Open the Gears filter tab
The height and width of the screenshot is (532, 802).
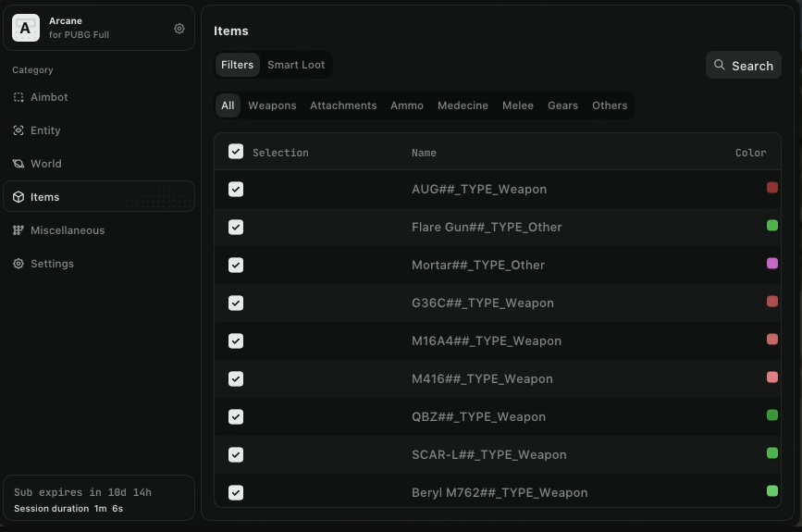coord(562,105)
